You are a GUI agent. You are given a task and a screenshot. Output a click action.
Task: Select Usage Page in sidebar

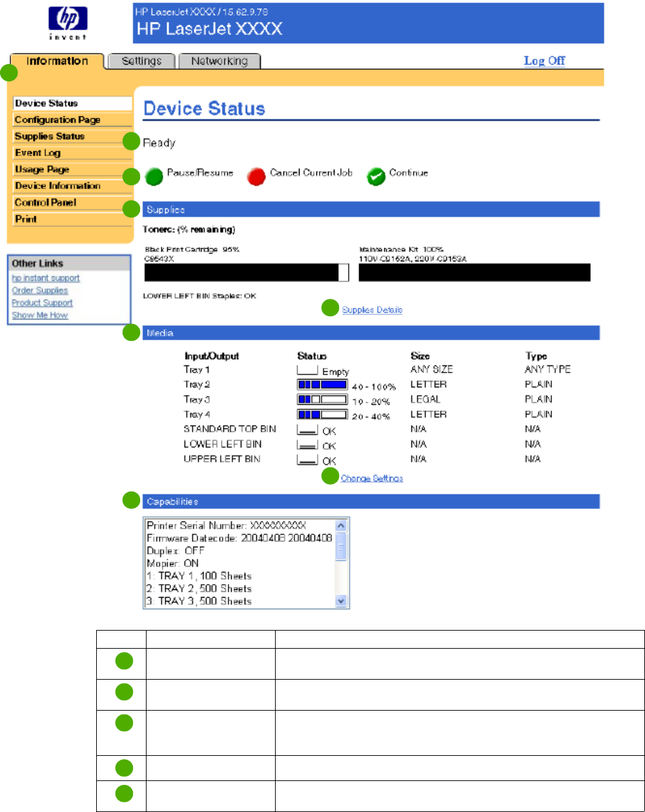point(42,169)
